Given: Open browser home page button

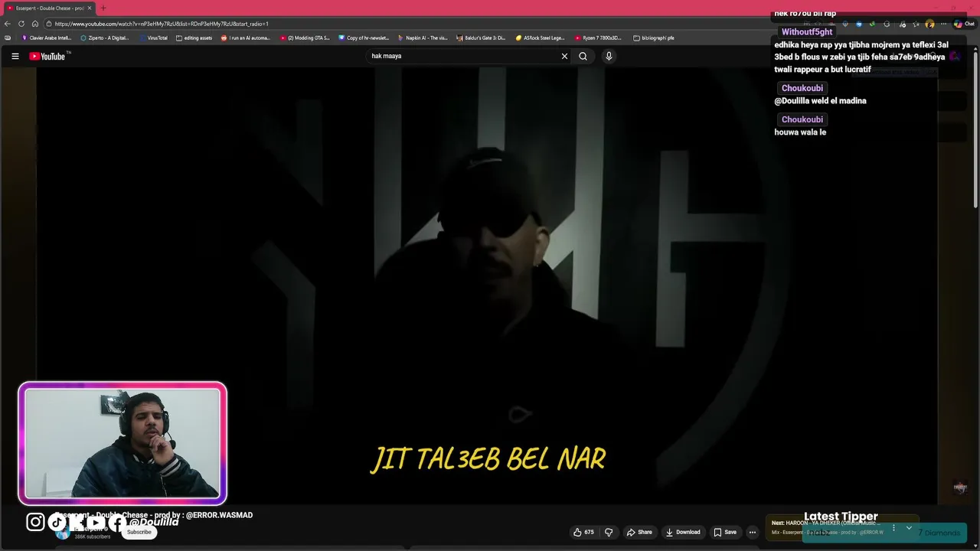Looking at the screenshot, I should pos(34,24).
